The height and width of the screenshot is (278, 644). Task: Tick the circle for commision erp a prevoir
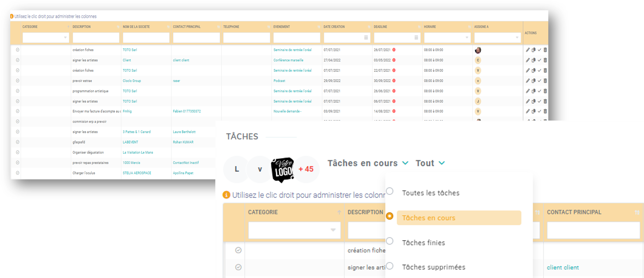coord(17,121)
